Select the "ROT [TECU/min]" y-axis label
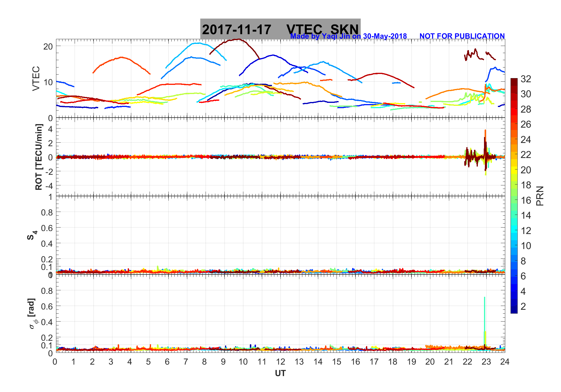The width and height of the screenshot is (561, 392). click(39, 157)
